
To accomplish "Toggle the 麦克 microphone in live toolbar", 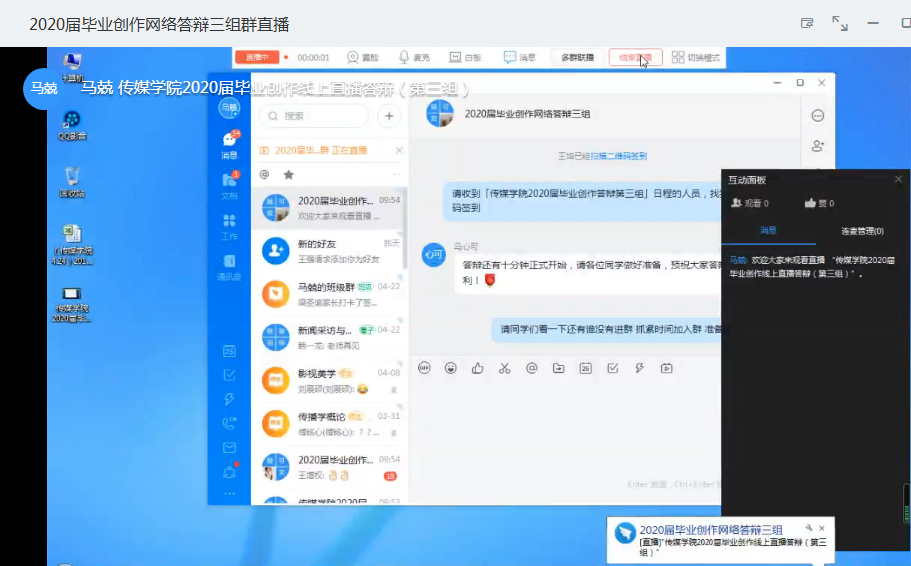I will tap(415, 58).
